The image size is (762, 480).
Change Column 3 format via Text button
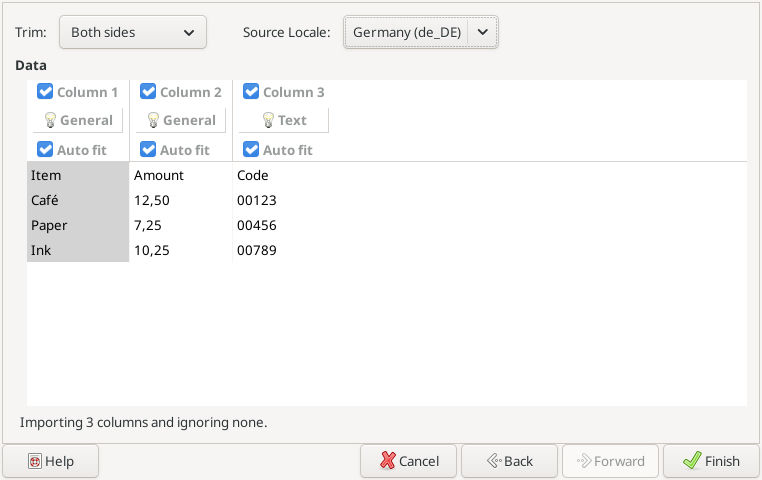pos(284,120)
